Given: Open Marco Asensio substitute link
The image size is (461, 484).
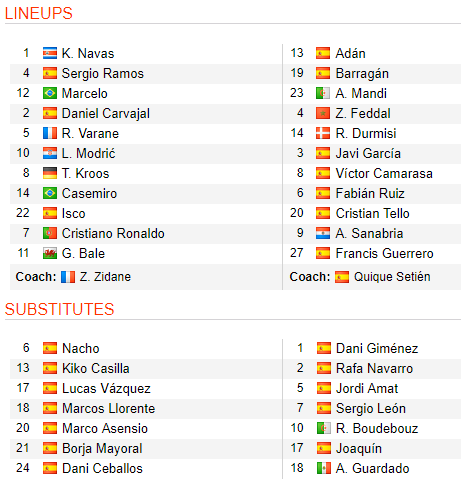Looking at the screenshot, I should coord(105,428).
